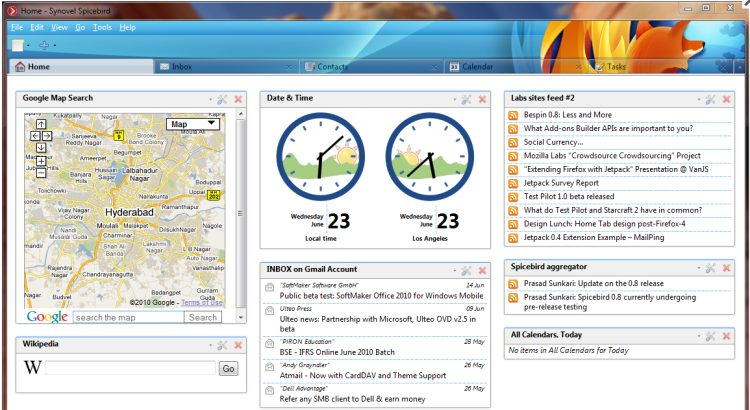
Task: Open the map Terms of Use link
Action: [202, 302]
